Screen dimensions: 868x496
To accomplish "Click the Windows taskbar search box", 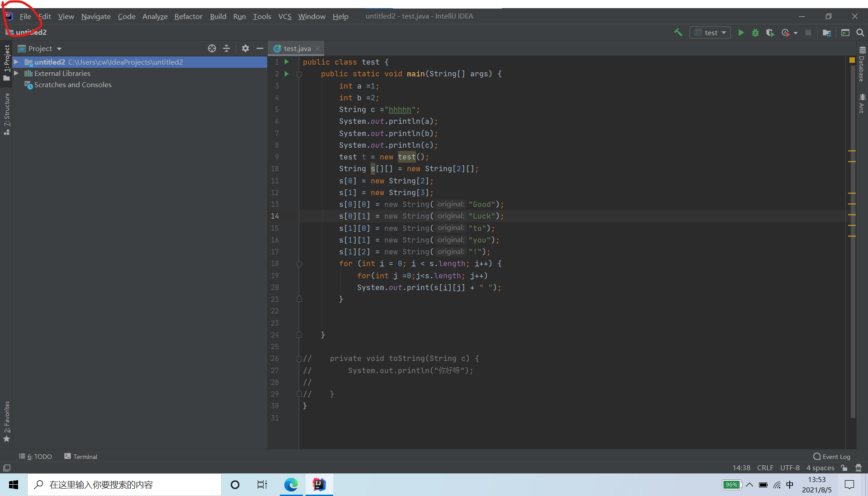I will [124, 485].
